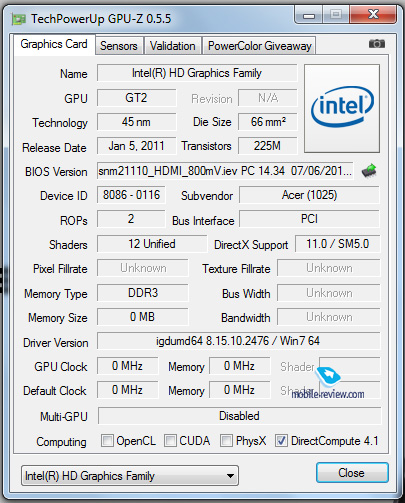
Task: Click the Intel vendor logo
Action: [342, 108]
